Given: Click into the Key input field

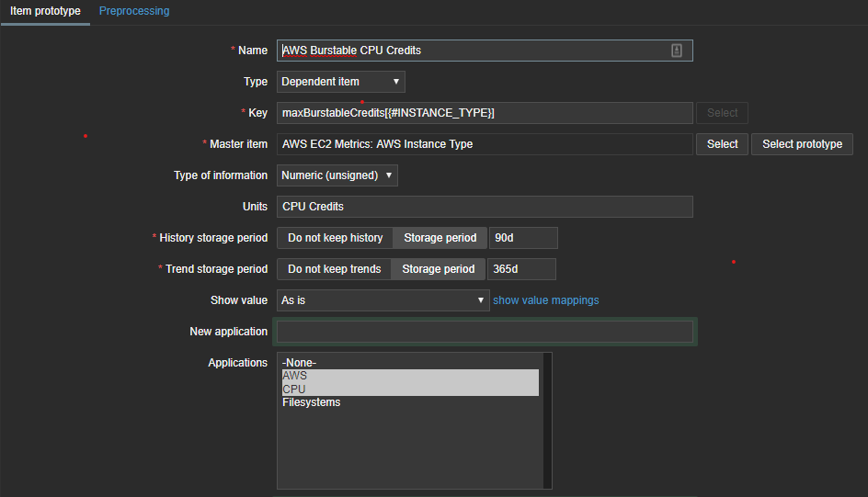Looking at the screenshot, I should pyautogui.click(x=485, y=113).
